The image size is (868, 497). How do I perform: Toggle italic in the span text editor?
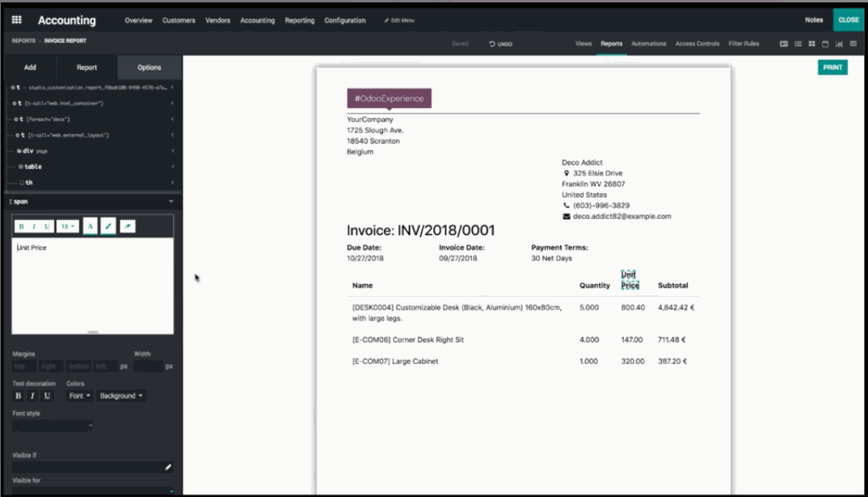[x=33, y=226]
